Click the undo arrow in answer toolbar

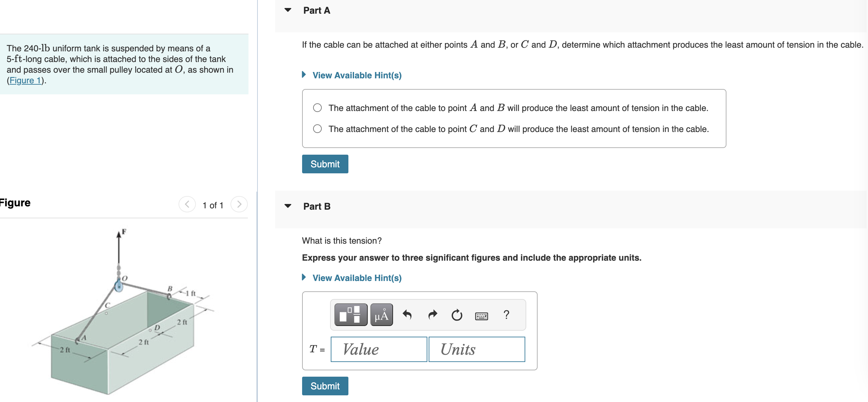pos(407,315)
